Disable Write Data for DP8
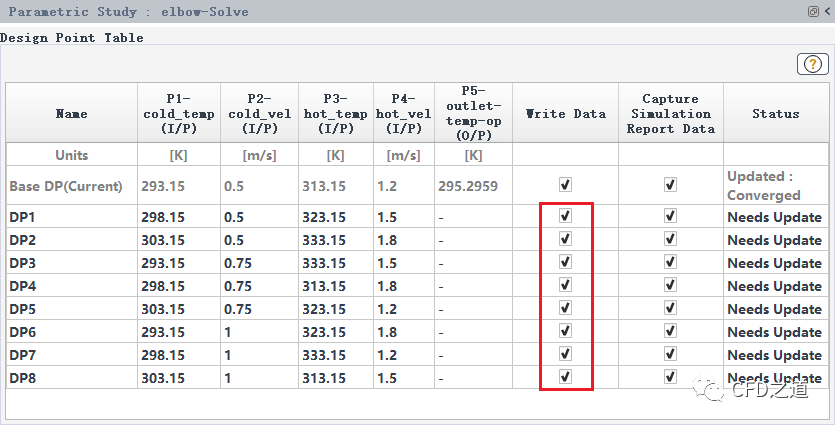The image size is (835, 425). (565, 377)
